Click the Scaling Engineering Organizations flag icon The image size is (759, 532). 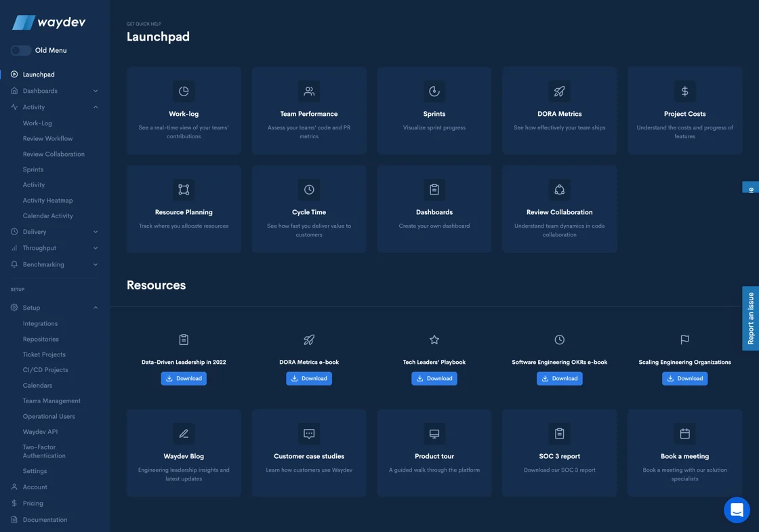pos(684,340)
